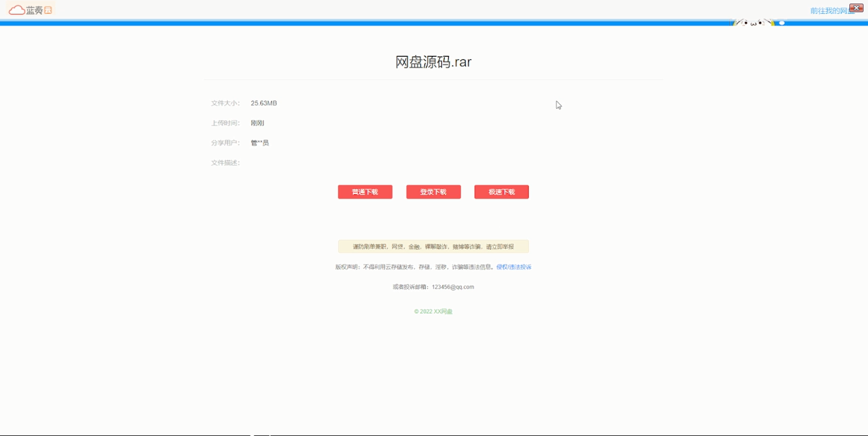The image size is (868, 436).
Task: Select the file title 网盘源码.rar
Action: pyautogui.click(x=433, y=62)
